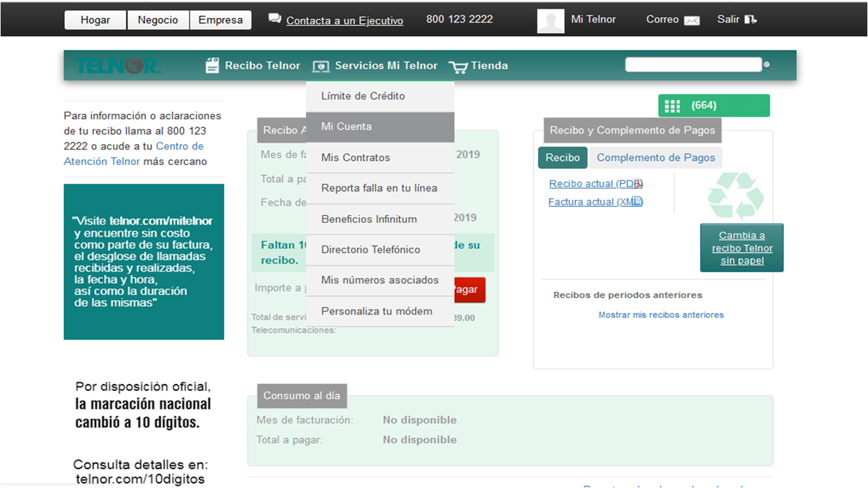The image size is (868, 488).
Task: Select Mis números asociados menu item
Action: [x=380, y=280]
